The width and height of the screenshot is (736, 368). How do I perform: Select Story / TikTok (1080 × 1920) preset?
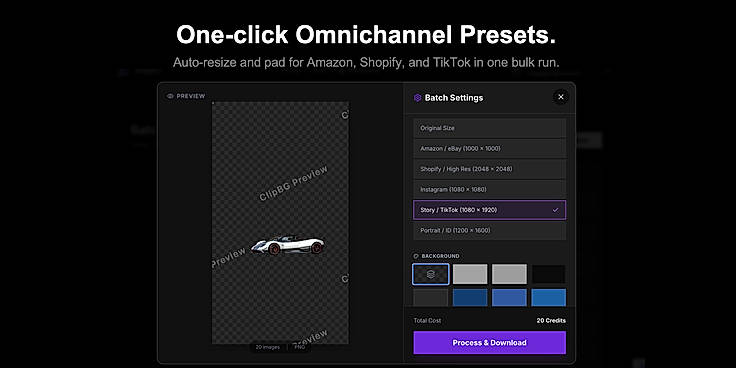489,210
